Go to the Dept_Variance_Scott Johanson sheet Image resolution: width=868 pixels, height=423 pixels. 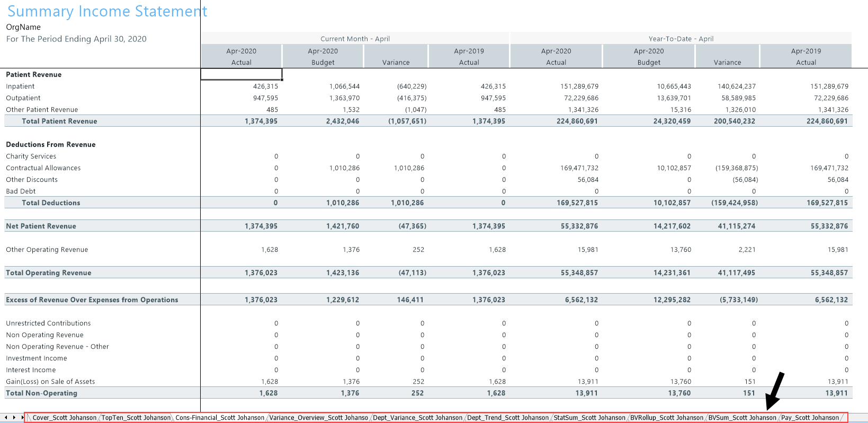417,418
